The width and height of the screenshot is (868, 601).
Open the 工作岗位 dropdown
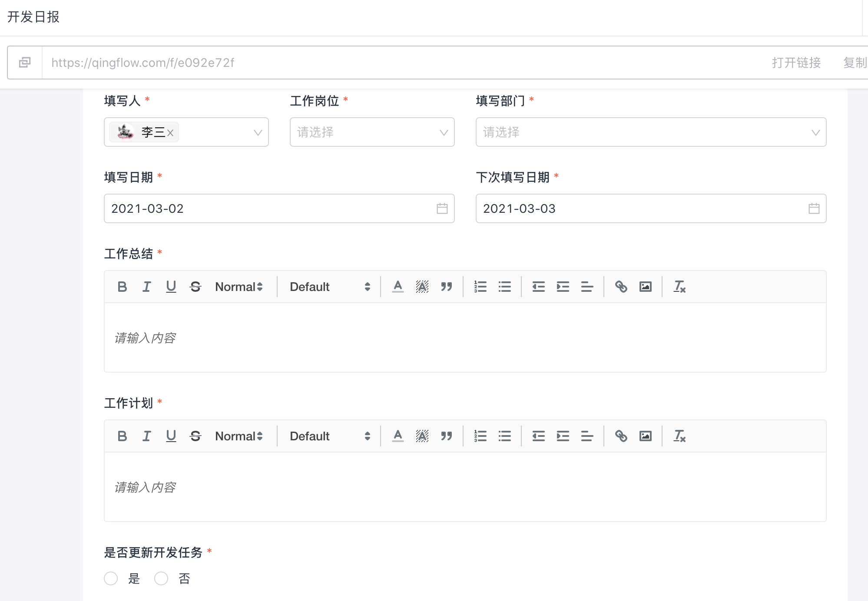click(x=372, y=132)
